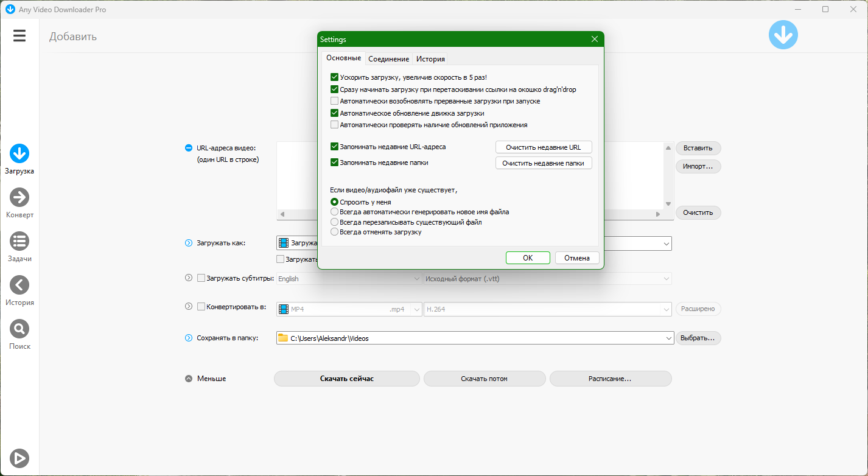Switch to the История settings tab

tap(430, 59)
